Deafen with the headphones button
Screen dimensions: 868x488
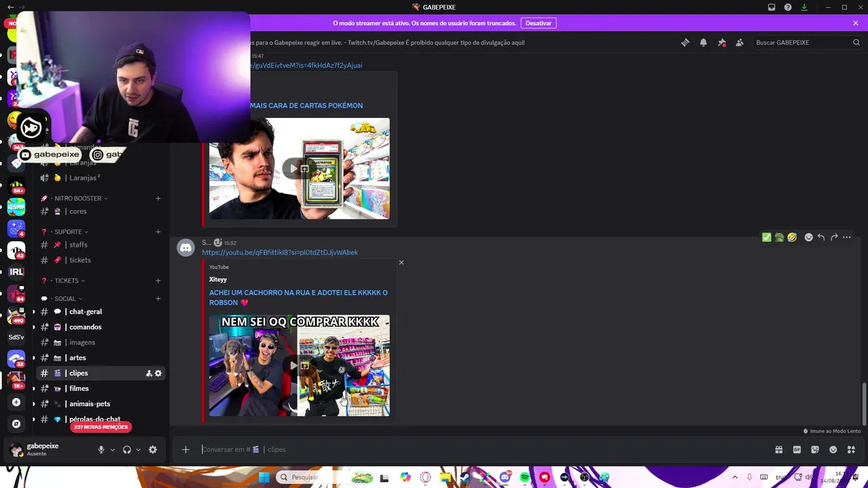tap(127, 449)
